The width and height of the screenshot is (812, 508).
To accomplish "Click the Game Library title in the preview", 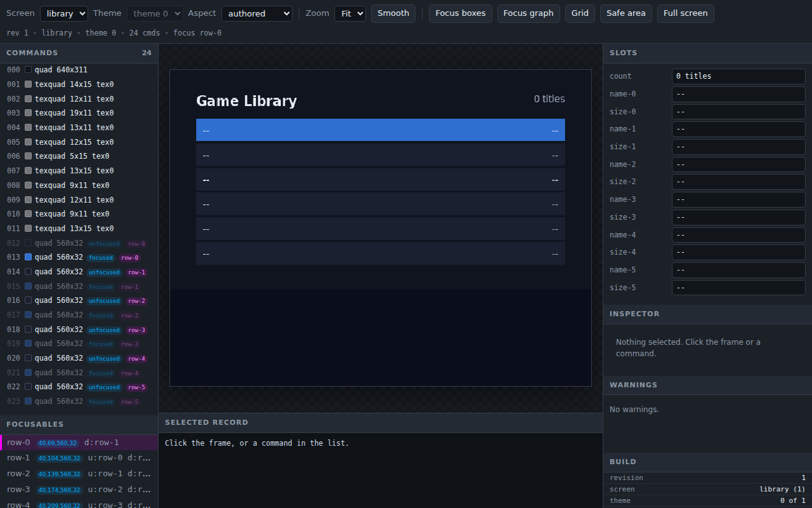I will click(247, 101).
